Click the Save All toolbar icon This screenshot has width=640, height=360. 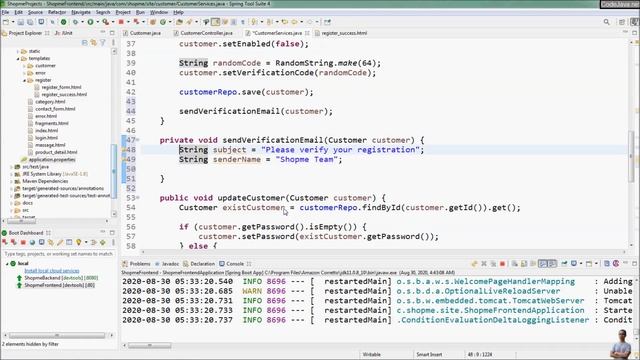point(30,22)
